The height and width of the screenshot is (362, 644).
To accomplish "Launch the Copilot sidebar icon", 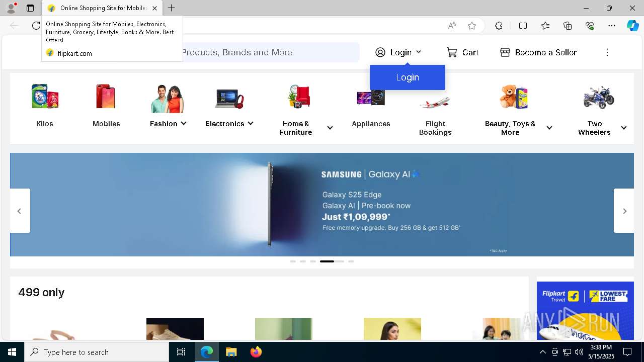I will pyautogui.click(x=632, y=26).
